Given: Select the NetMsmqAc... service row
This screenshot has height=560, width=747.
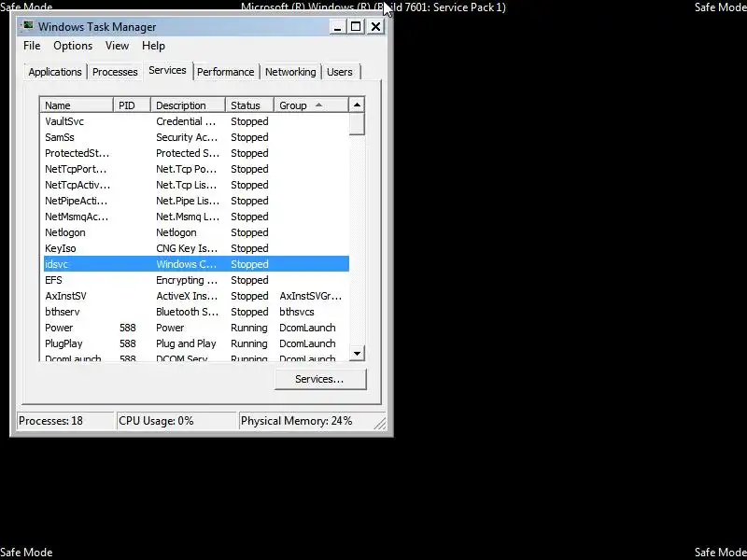Looking at the screenshot, I should click(196, 217).
